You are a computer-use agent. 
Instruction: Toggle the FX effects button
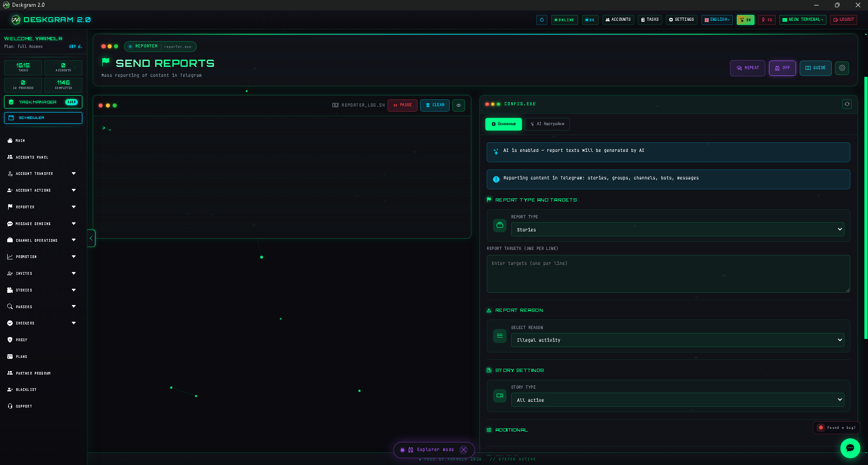[767, 20]
